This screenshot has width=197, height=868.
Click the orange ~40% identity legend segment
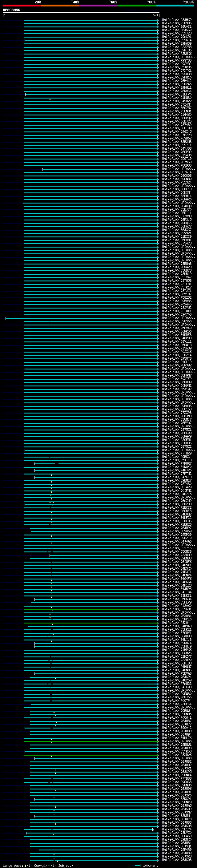pyautogui.click(x=61, y=6)
